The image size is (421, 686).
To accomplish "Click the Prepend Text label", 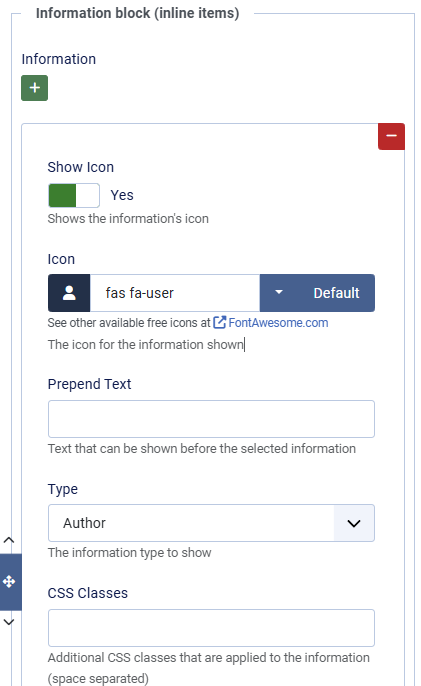I will tap(89, 384).
